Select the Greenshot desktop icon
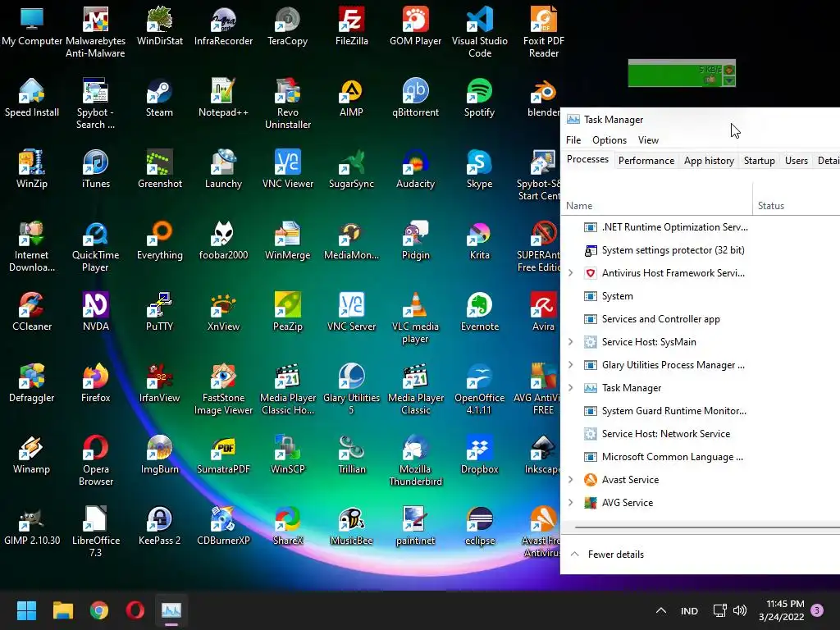 (x=160, y=169)
